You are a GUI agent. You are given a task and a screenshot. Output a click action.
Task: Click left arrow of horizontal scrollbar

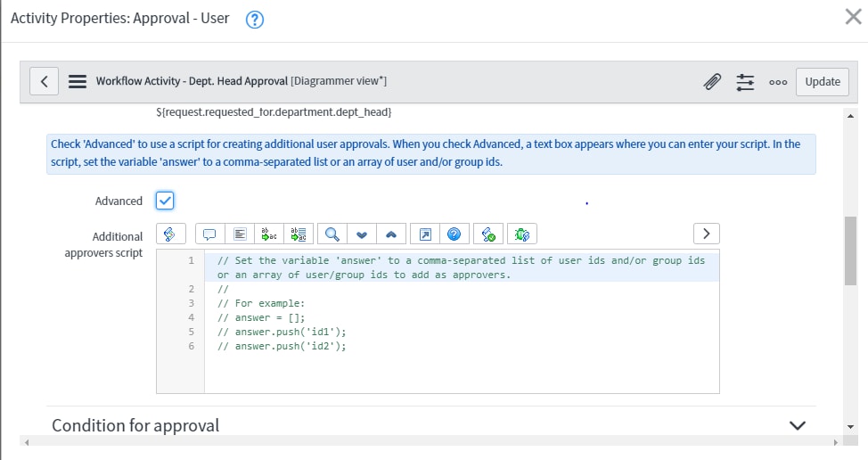[x=26, y=442]
